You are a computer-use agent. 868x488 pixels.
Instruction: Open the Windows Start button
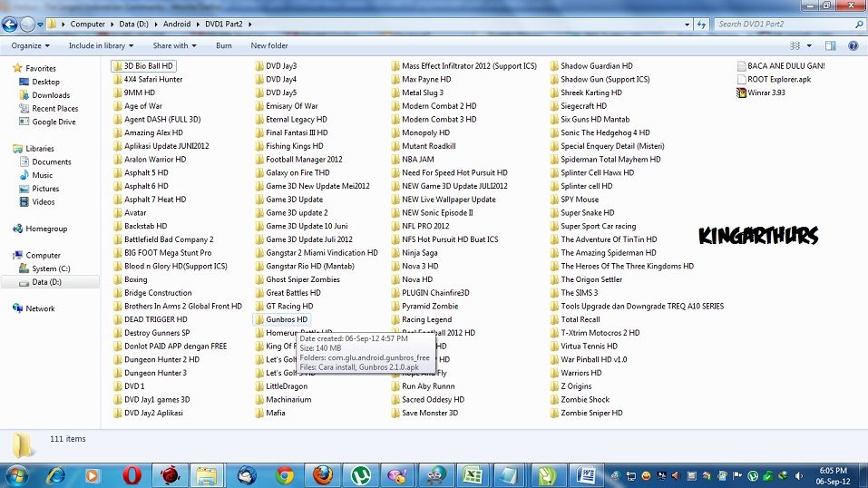coord(15,476)
